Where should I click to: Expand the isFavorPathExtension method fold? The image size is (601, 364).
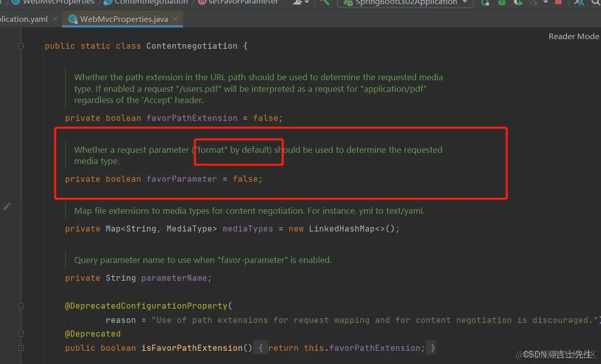coord(21,348)
